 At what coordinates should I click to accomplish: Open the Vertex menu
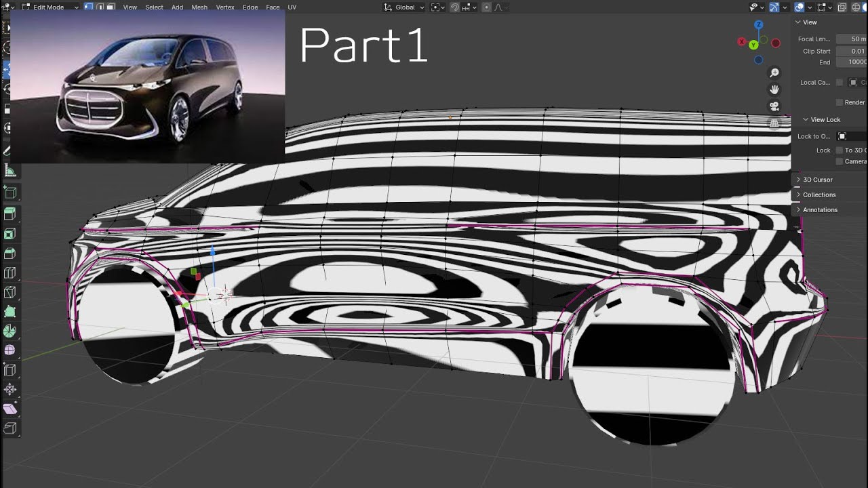225,7
